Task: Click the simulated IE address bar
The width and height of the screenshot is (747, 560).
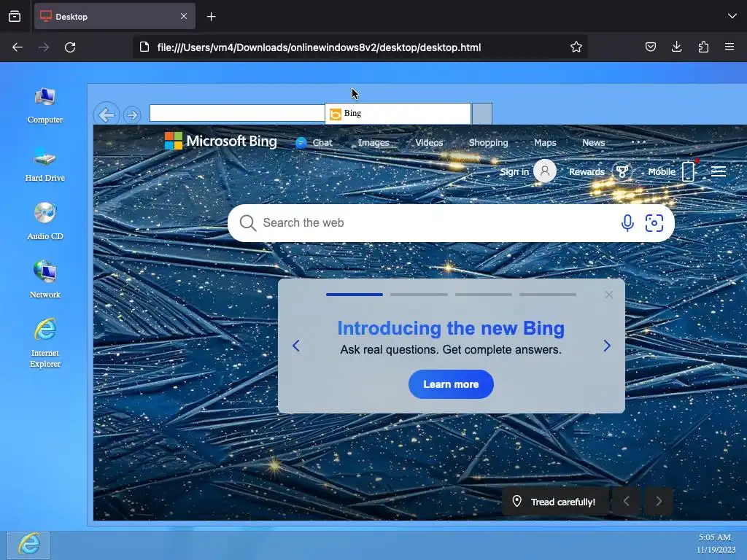Action: tap(237, 113)
